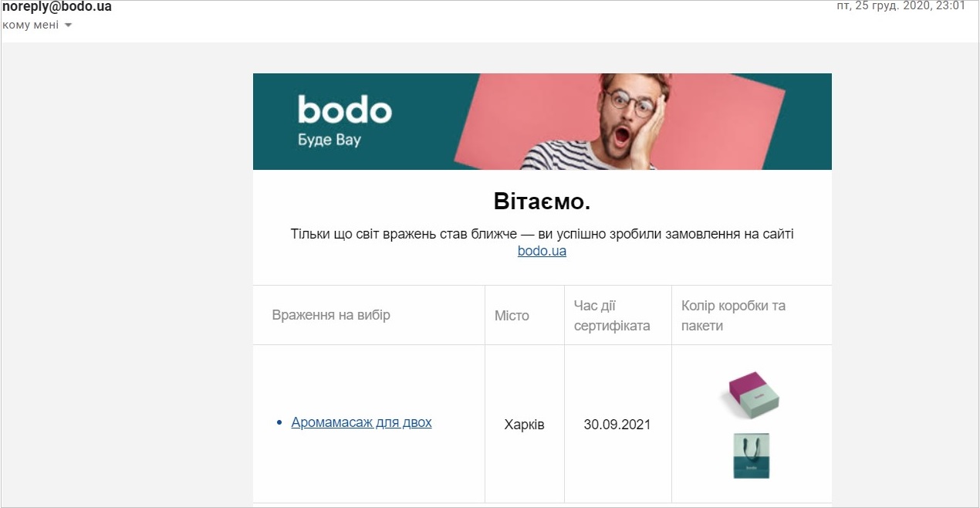Viewport: 980px width, 508px height.
Task: Click the expiry date 30.09.2021
Action: tap(617, 425)
